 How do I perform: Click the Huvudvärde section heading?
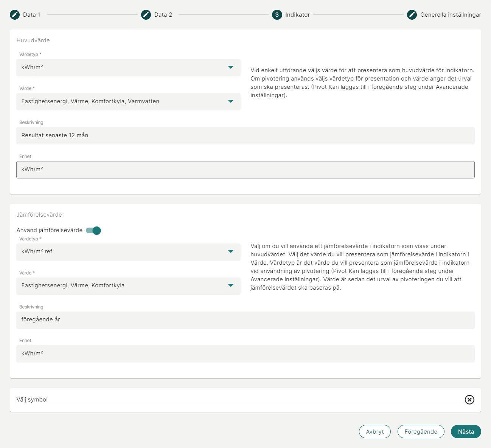click(33, 40)
